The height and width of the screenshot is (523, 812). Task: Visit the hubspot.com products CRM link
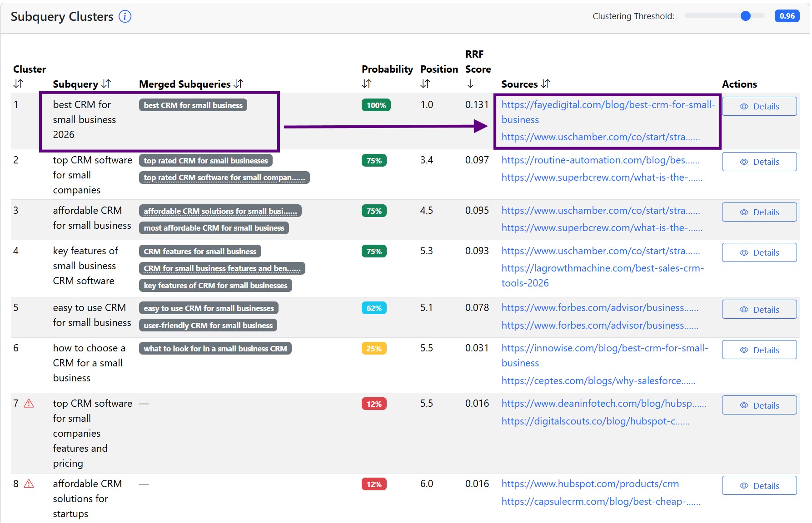tap(590, 484)
